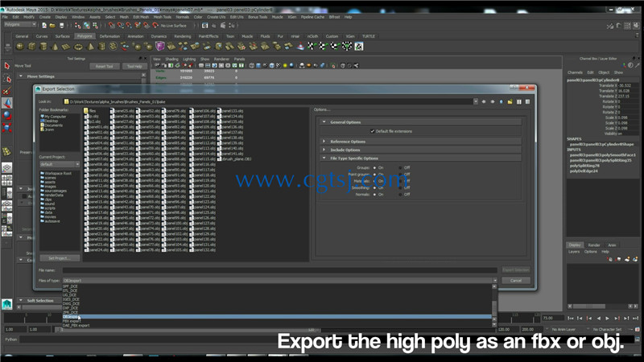
Task: Select the Paint Selection tool in toolbox
Action: [7, 90]
